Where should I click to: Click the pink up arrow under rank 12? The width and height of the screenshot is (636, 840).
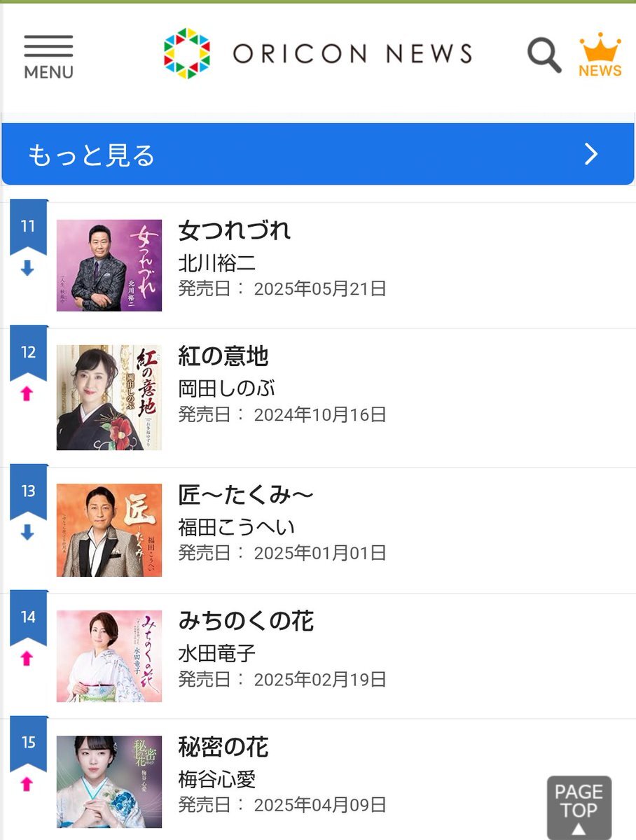coord(27,393)
